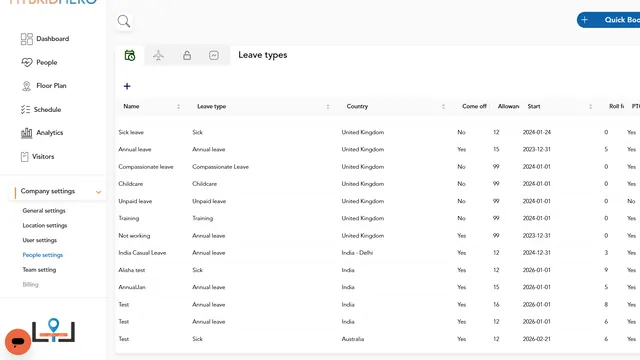Go to People page
Screen dimensions: 640x360
47,62
